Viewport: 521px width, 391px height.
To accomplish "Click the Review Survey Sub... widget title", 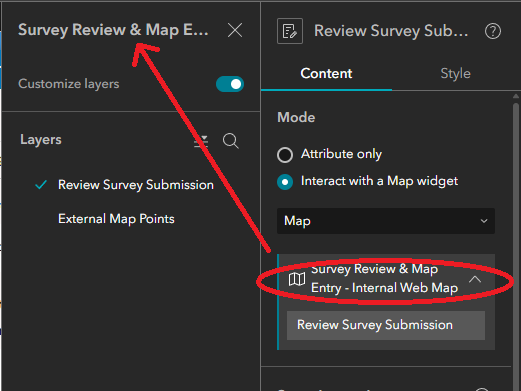I will [391, 31].
